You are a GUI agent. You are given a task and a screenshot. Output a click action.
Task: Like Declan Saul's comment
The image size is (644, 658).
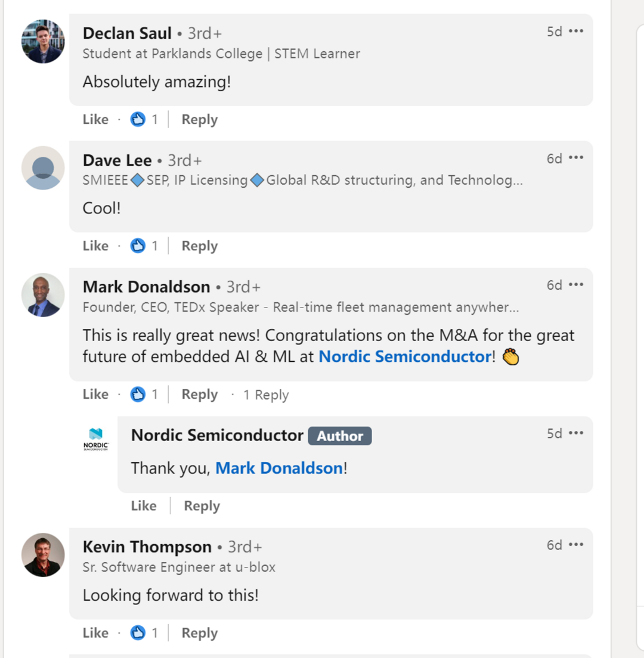pyautogui.click(x=95, y=119)
